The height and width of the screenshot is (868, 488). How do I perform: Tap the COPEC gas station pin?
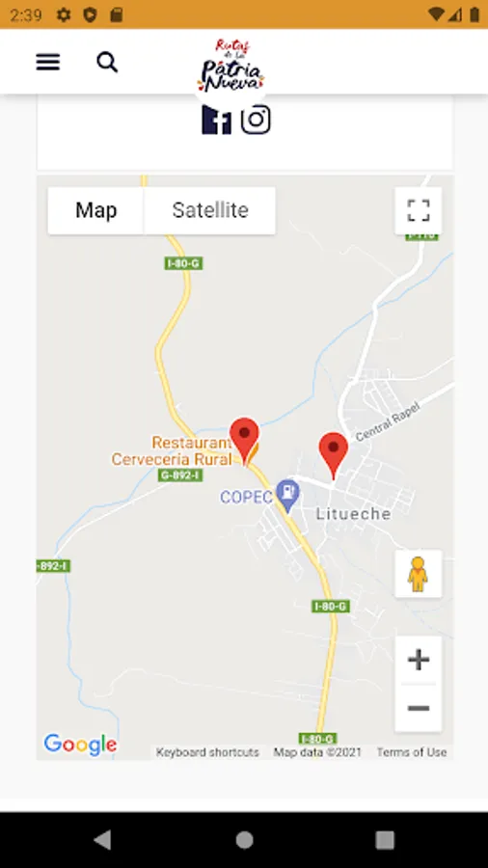pyautogui.click(x=287, y=496)
